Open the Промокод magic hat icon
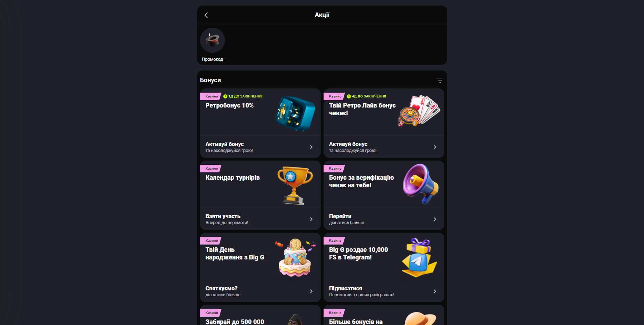 tap(212, 40)
